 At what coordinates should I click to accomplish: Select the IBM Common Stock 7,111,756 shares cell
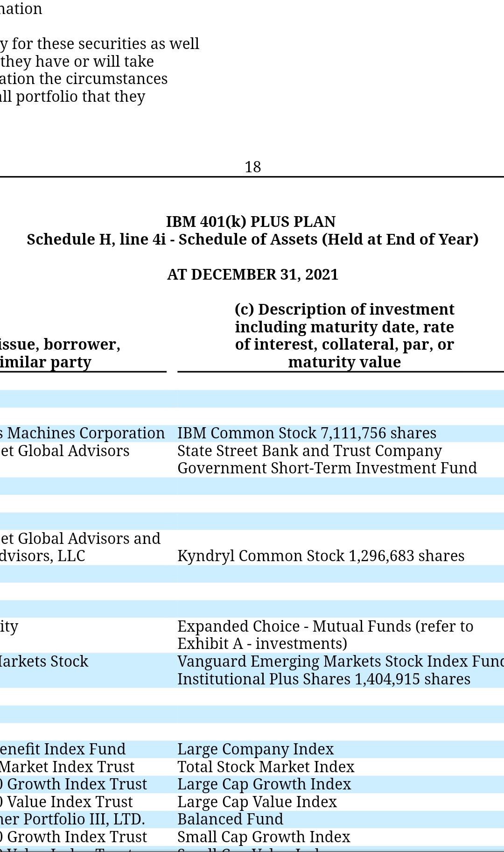307,433
